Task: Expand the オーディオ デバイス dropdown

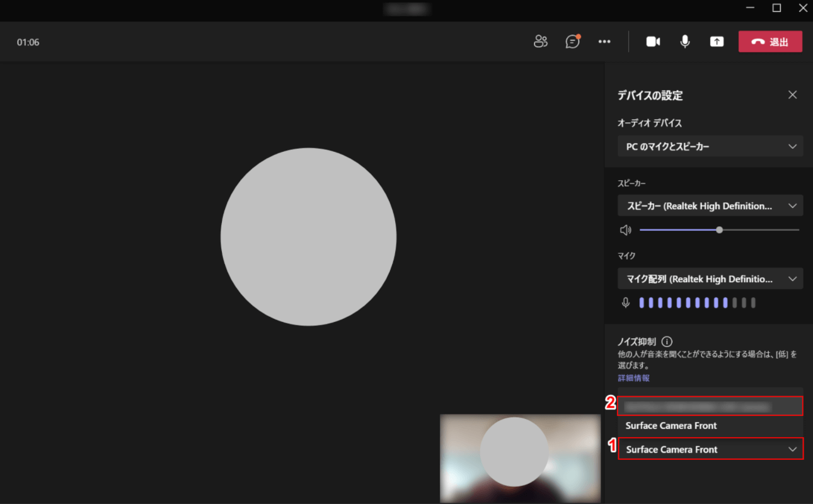Action: coord(710,146)
